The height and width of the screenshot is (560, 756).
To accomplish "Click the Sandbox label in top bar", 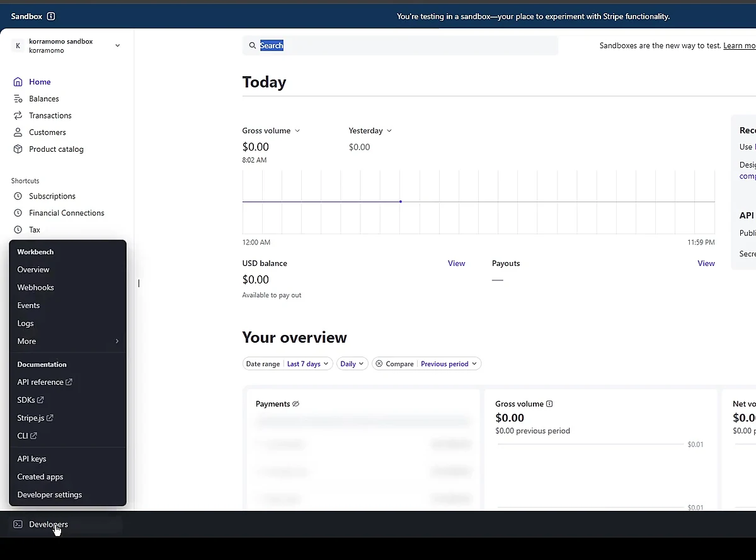I will tap(26, 16).
